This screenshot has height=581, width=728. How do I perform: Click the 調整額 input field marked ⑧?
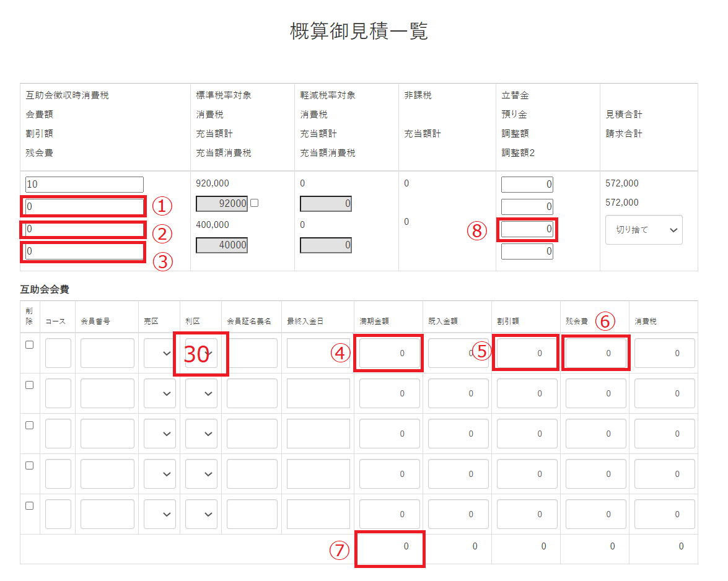click(527, 230)
